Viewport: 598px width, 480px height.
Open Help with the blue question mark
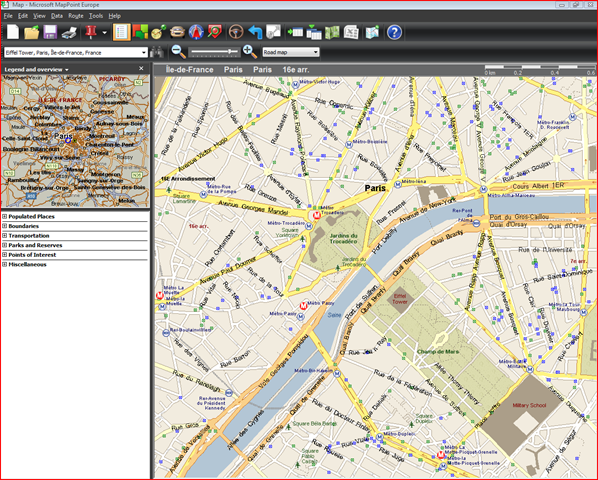pyautogui.click(x=394, y=32)
